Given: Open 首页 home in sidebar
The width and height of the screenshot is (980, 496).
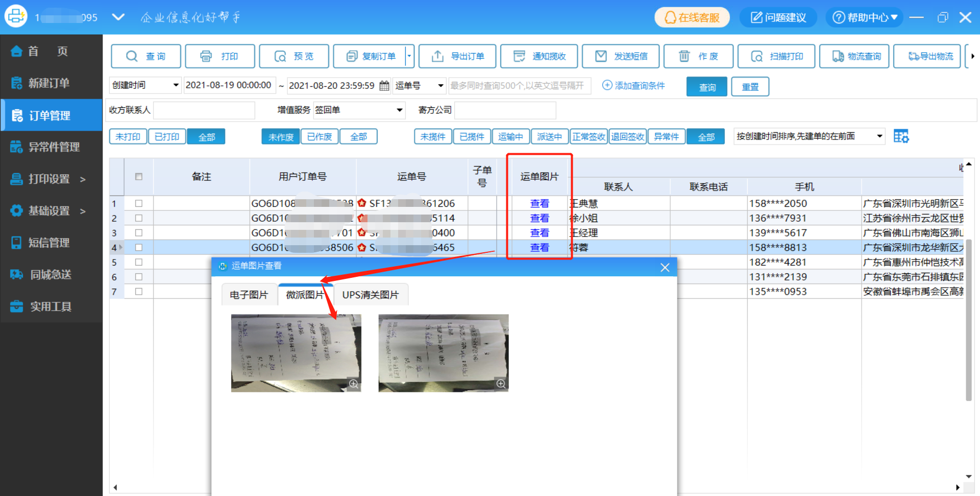Looking at the screenshot, I should click(51, 51).
